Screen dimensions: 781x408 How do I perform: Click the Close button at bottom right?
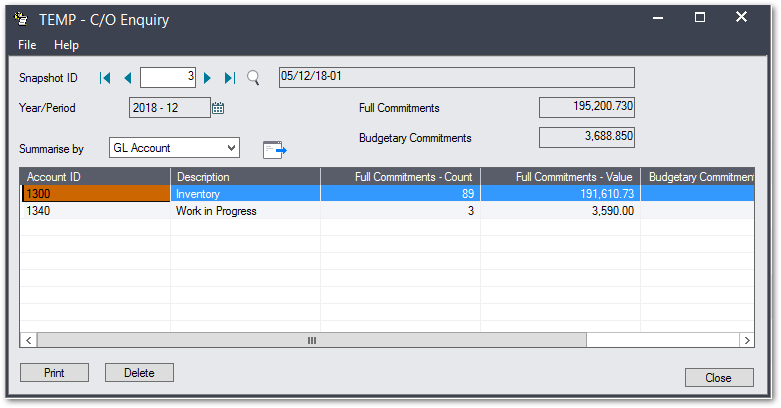pos(719,378)
